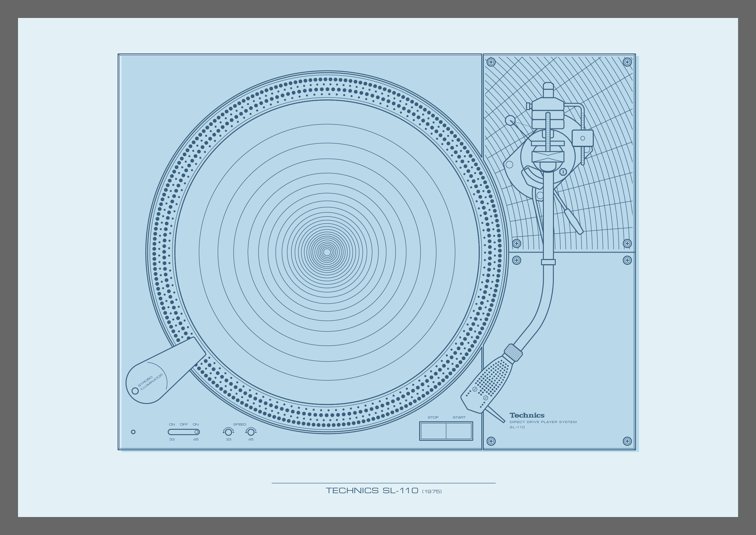Viewport: 756px width, 535px height.
Task: Click the top-left screw of tonearm panel
Action: 491,62
